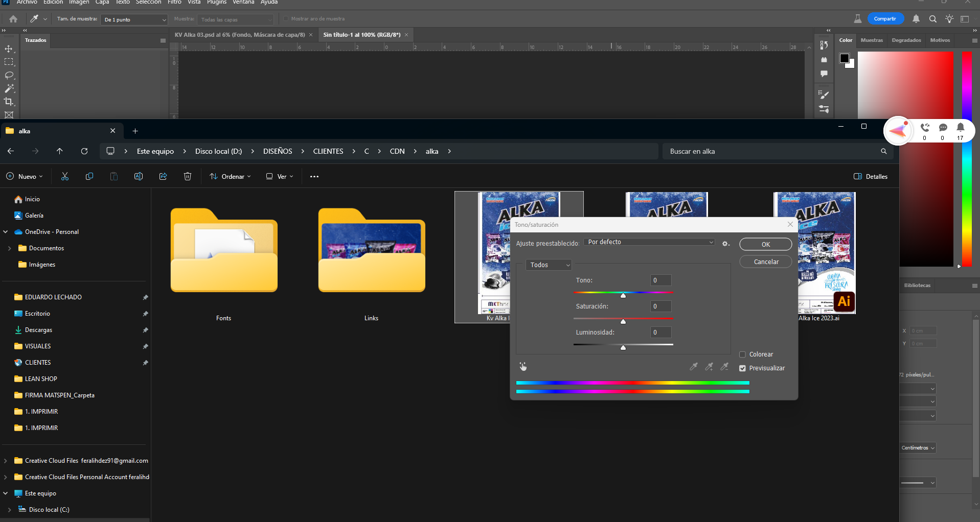Image resolution: width=980 pixels, height=522 pixels.
Task: Click the delete icon in the Explorer toolbar
Action: pyautogui.click(x=187, y=176)
